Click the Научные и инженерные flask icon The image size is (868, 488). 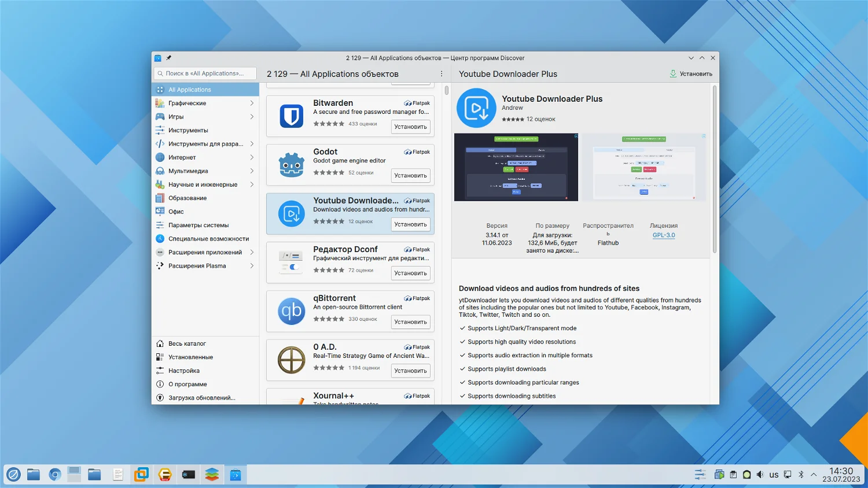160,184
